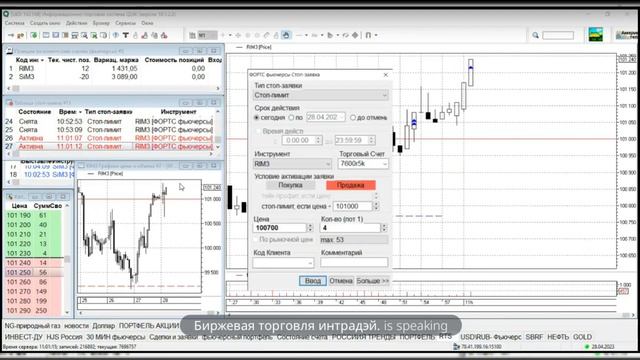Click the green shield toolbar icon
Screen dimensions: 640x360
pos(34,36)
